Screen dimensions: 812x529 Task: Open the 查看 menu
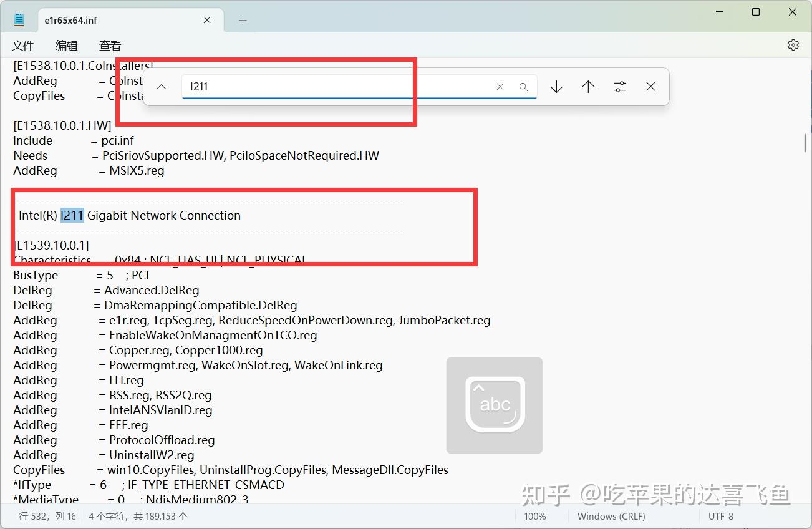[109, 45]
